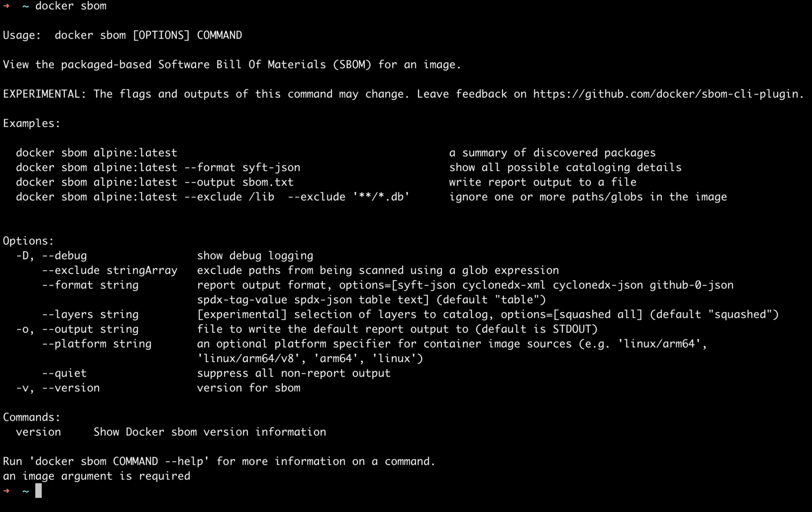This screenshot has width=812, height=512.
Task: Click the "--platform string" option flag
Action: 97,344
